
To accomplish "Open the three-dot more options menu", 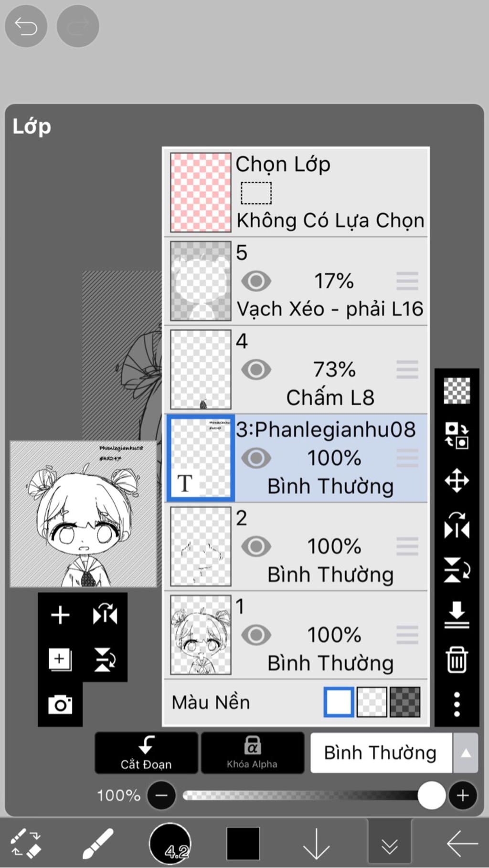I will (457, 704).
